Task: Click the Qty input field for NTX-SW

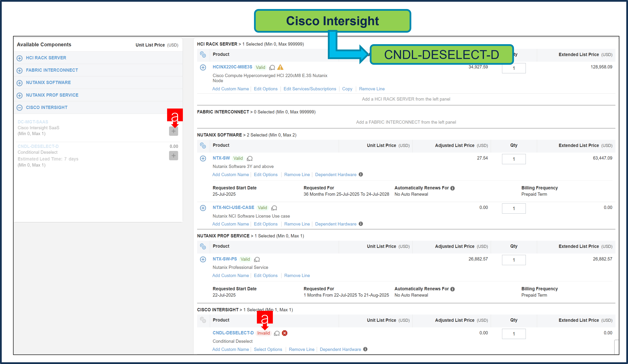Action: pos(514,159)
